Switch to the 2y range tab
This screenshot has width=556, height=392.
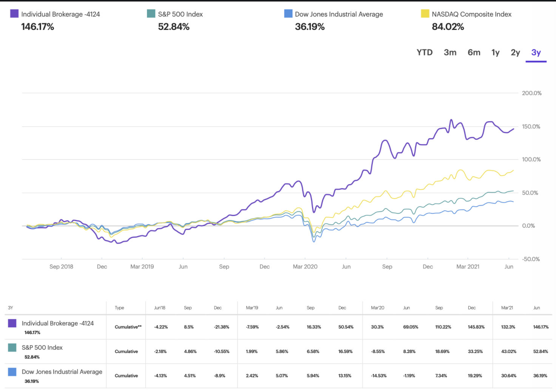515,52
